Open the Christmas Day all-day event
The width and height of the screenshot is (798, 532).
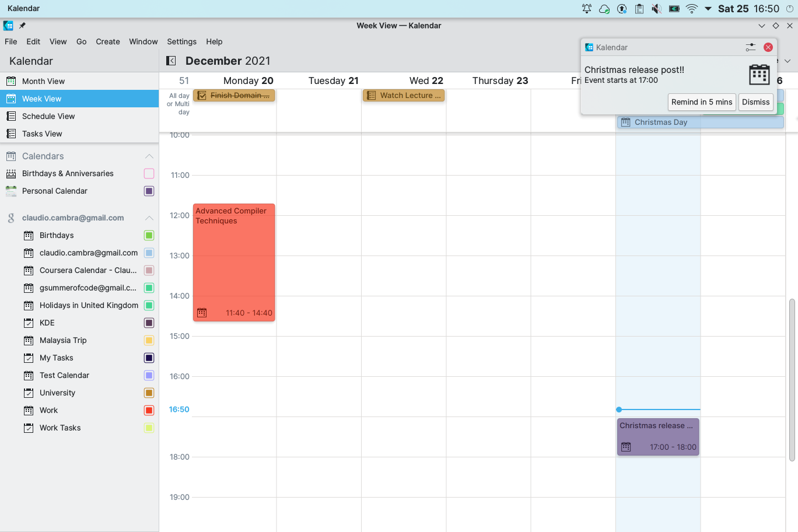(x=700, y=122)
